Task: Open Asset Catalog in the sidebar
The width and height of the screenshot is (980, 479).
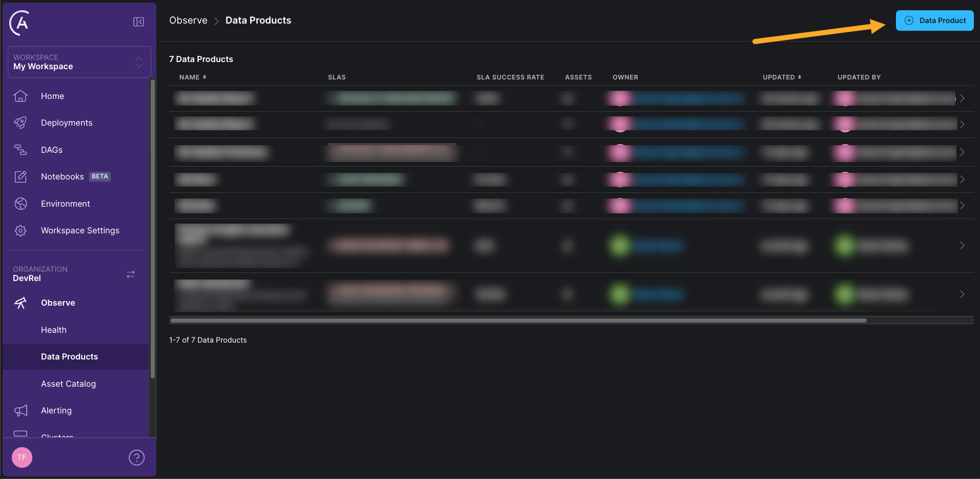Action: coord(68,384)
